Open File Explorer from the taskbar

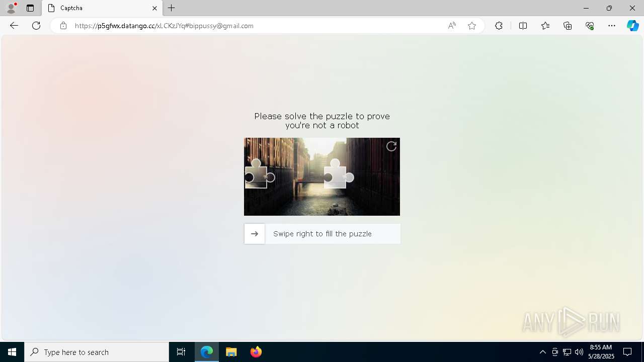pyautogui.click(x=231, y=352)
